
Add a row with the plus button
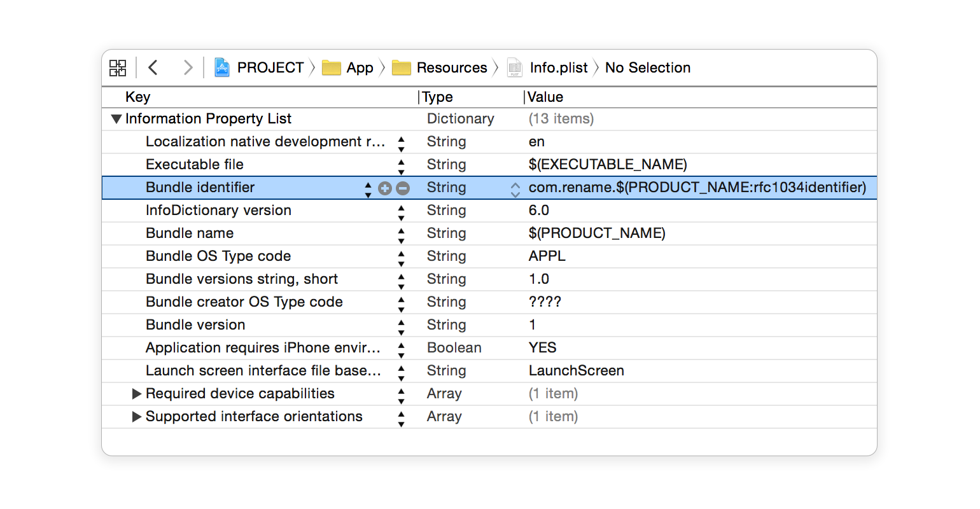(385, 188)
